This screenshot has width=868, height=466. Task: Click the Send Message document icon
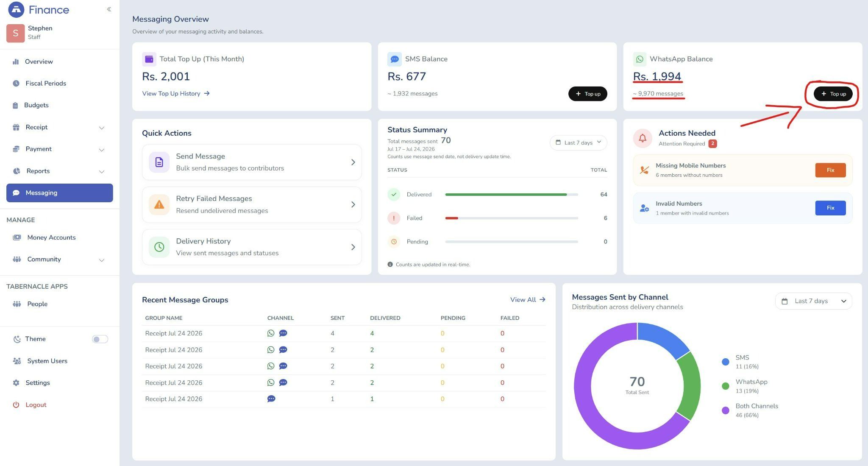(x=159, y=162)
